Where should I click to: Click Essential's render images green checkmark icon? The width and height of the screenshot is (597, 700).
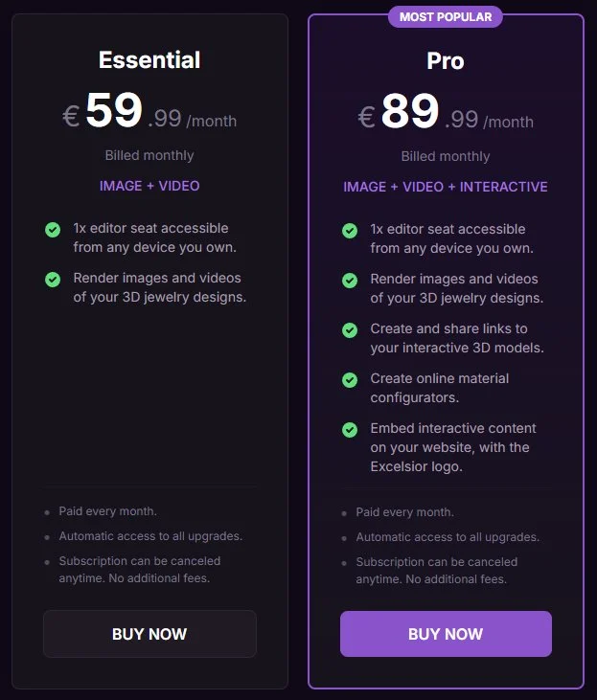(x=53, y=280)
